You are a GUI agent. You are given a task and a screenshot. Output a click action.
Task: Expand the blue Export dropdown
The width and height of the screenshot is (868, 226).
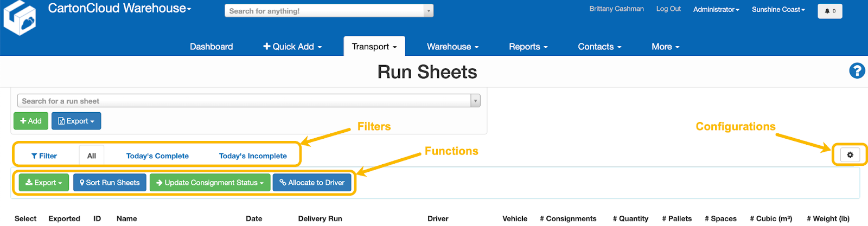[x=76, y=121]
